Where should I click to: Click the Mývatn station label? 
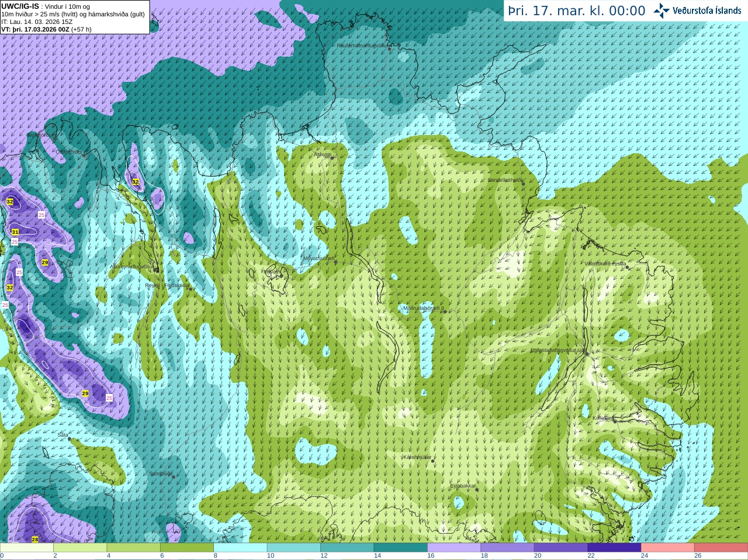272,272
